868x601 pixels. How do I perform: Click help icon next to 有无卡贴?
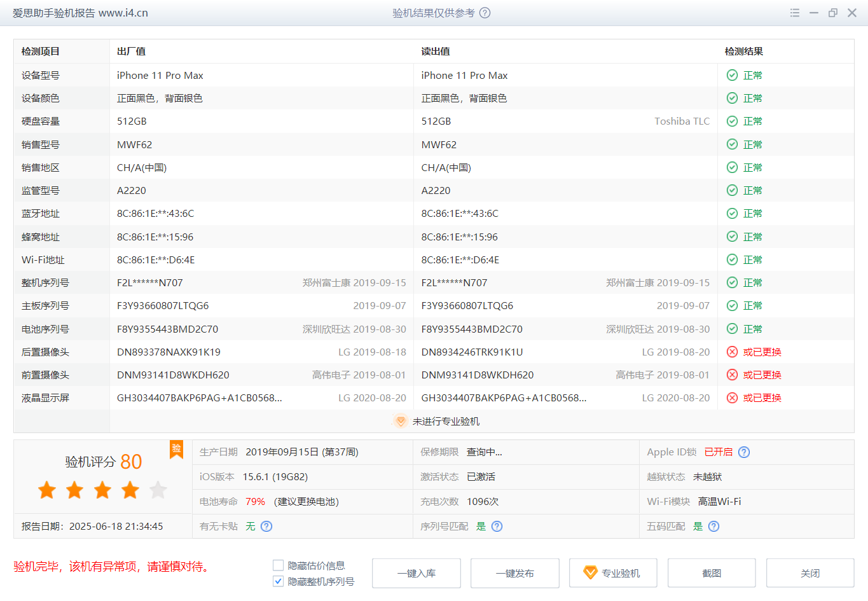pyautogui.click(x=266, y=526)
